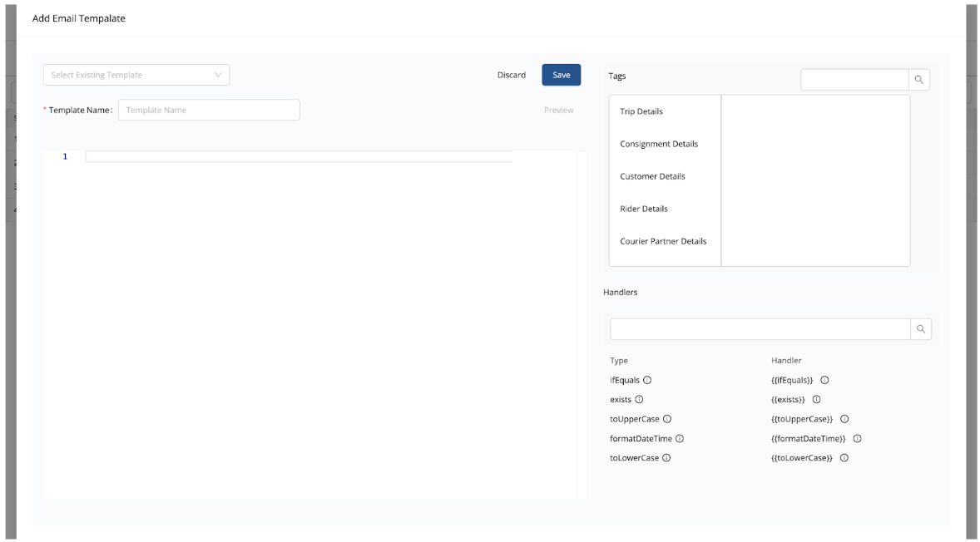
Task: Click the Handlers search magnifier icon
Action: pyautogui.click(x=921, y=329)
